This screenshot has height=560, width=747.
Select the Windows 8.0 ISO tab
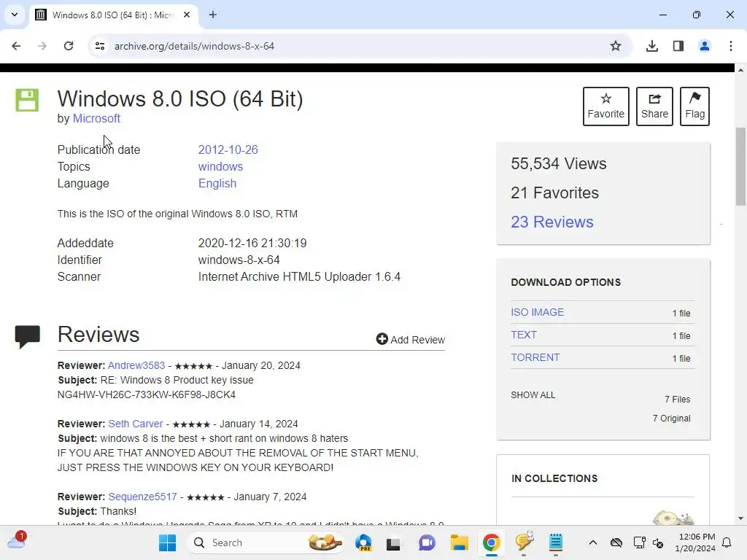click(x=113, y=15)
